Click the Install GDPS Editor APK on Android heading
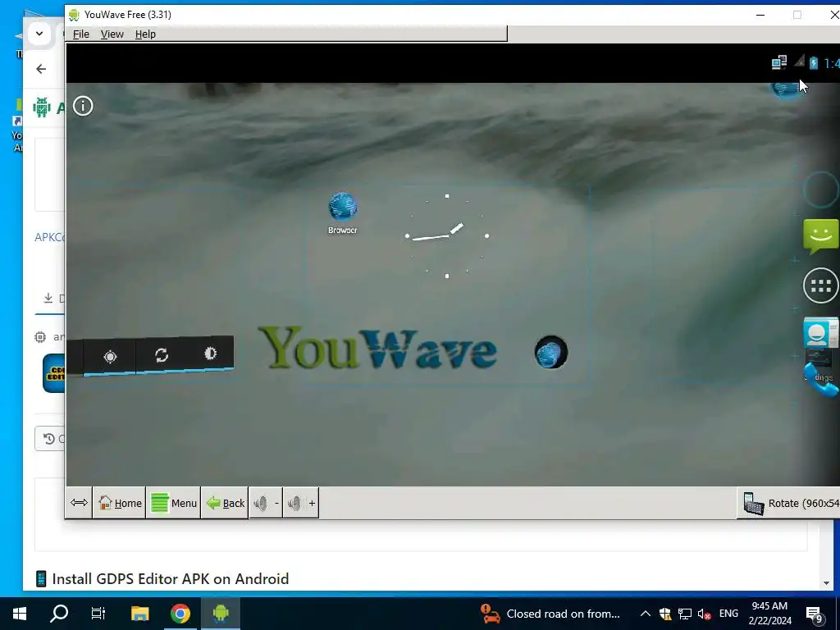This screenshot has width=840, height=630. (x=171, y=578)
